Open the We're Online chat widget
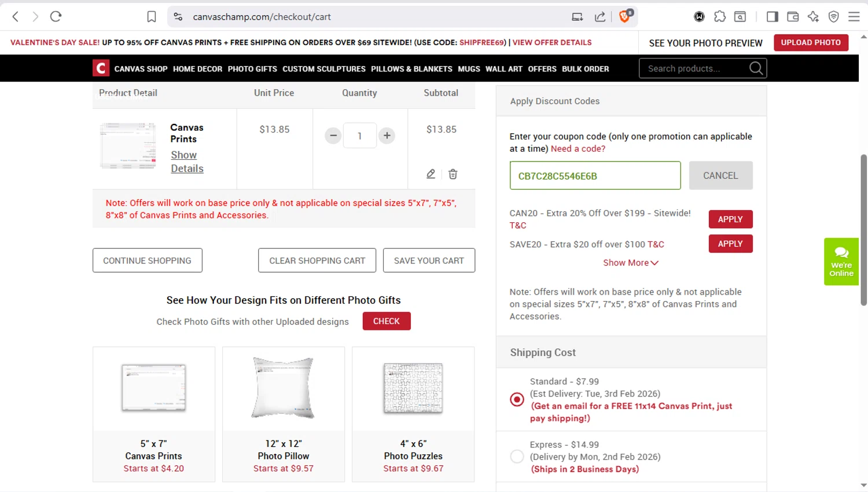This screenshot has height=492, width=868. 841,261
